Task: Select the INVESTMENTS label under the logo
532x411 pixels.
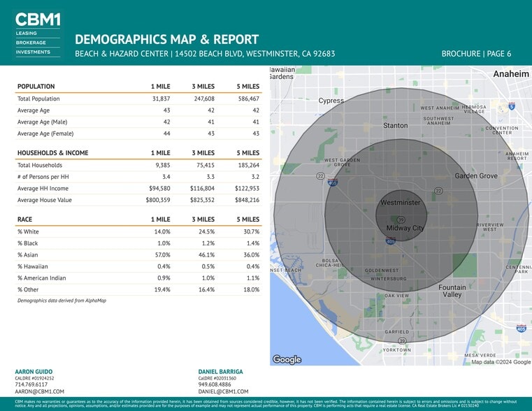Action: (x=33, y=52)
